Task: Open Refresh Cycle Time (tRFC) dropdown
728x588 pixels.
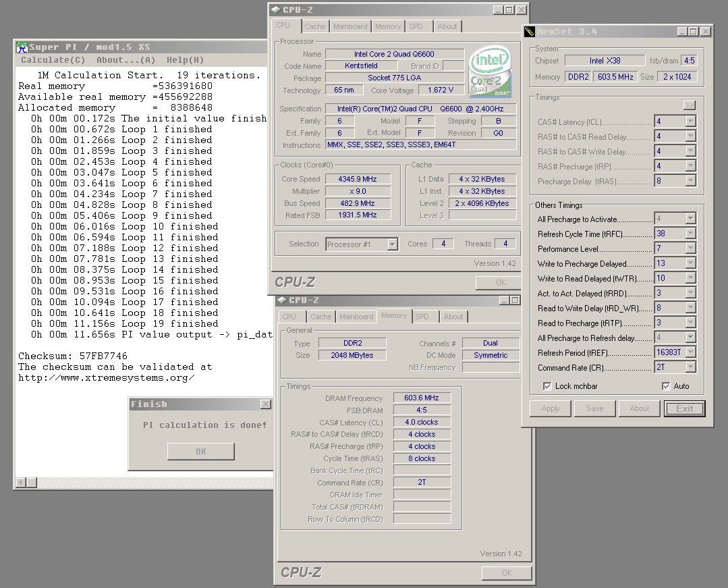Action: pos(690,234)
